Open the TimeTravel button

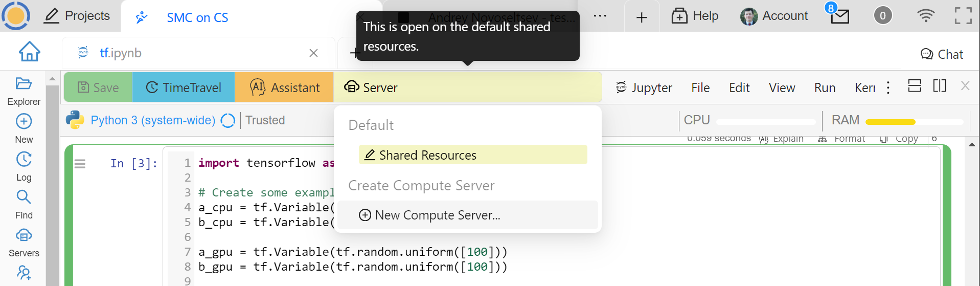[184, 87]
